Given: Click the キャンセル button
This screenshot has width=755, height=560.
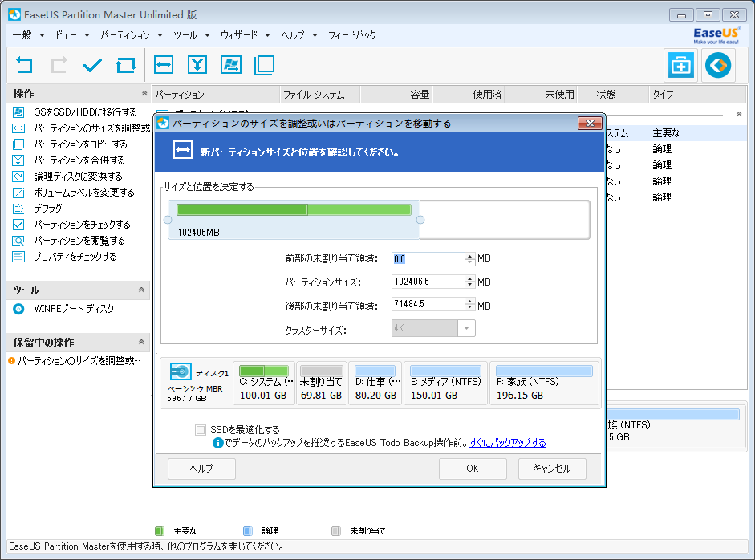Looking at the screenshot, I should pos(552,469).
